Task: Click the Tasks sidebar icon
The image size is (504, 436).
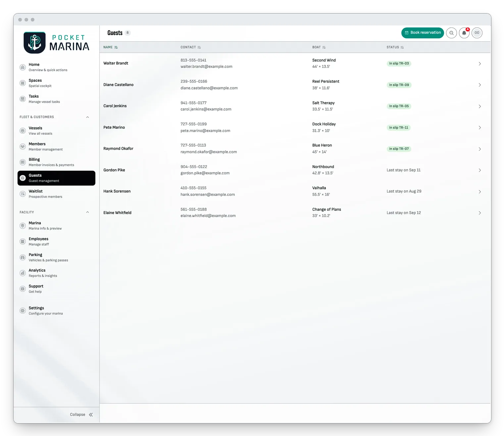Action: pos(23,99)
